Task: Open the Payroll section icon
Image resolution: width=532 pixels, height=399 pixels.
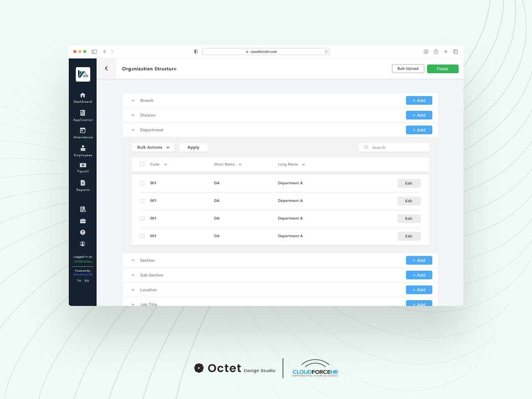Action: click(82, 165)
